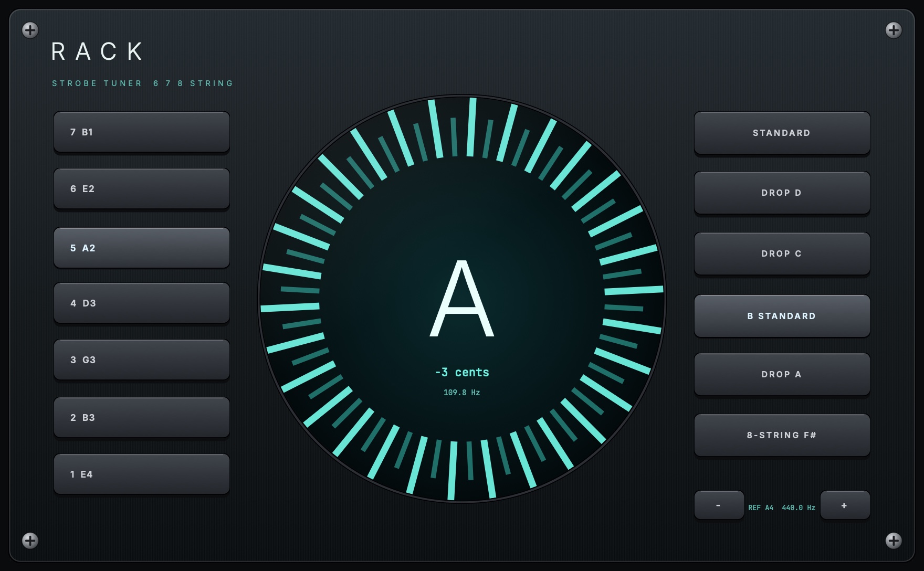Click the Strobe Tuner 6 7 8 String subtitle
This screenshot has height=571, width=924.
[143, 83]
